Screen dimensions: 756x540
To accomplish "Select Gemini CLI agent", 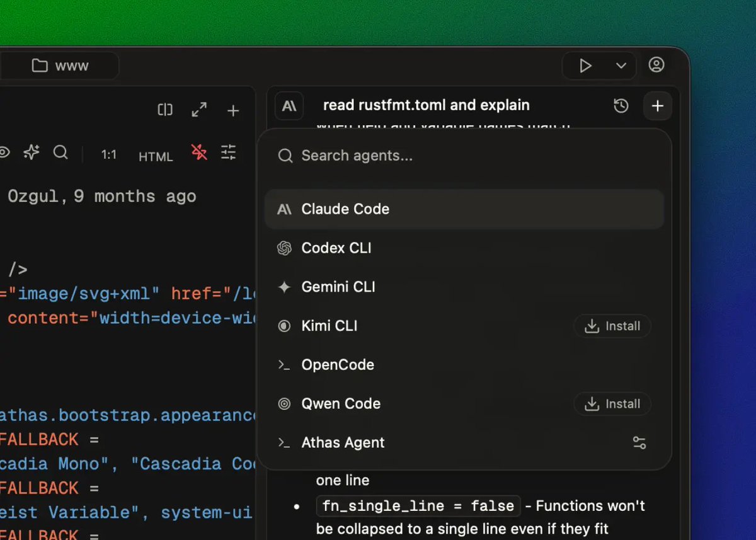I will click(x=464, y=287).
